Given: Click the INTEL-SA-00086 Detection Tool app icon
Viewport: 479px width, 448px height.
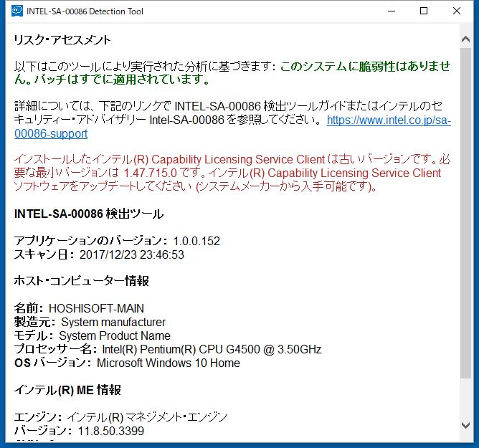Looking at the screenshot, I should [16, 11].
